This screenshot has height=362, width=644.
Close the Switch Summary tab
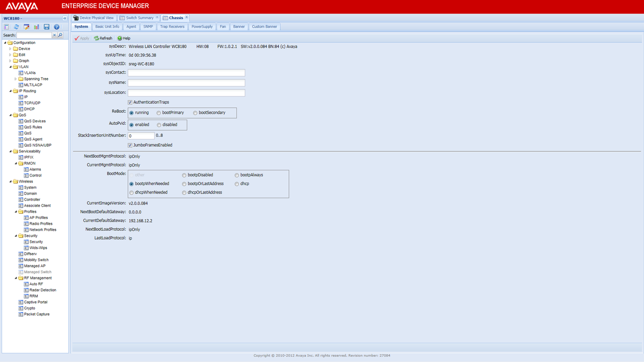(157, 18)
